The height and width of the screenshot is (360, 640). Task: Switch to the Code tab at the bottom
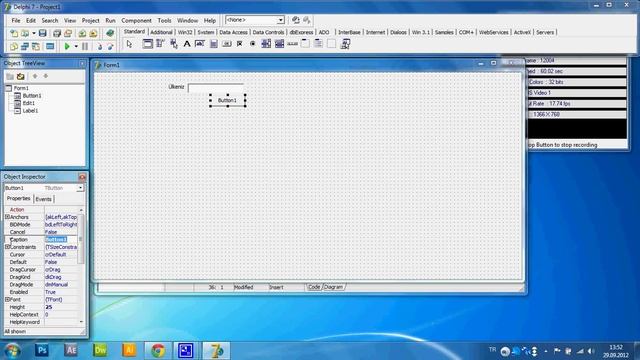(x=314, y=287)
